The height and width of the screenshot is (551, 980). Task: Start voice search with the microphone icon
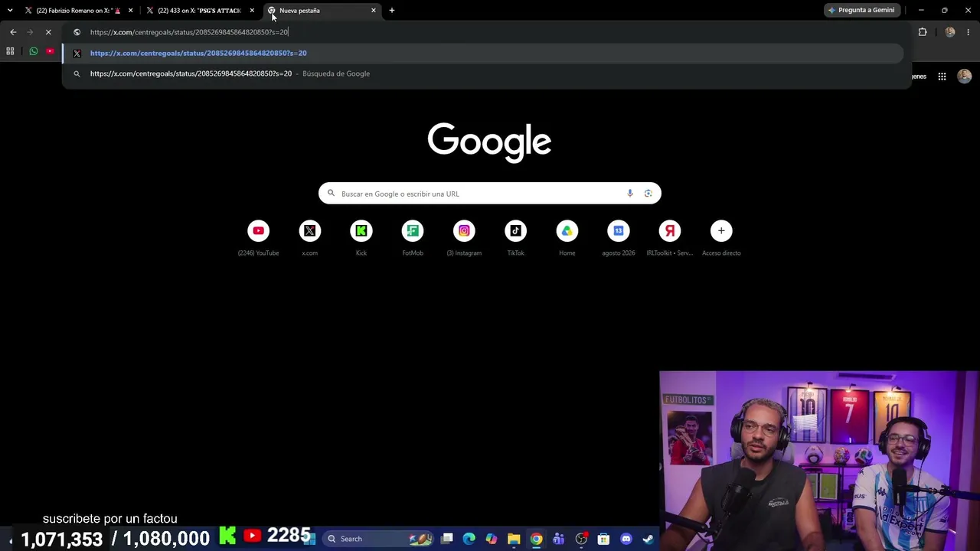tap(630, 194)
